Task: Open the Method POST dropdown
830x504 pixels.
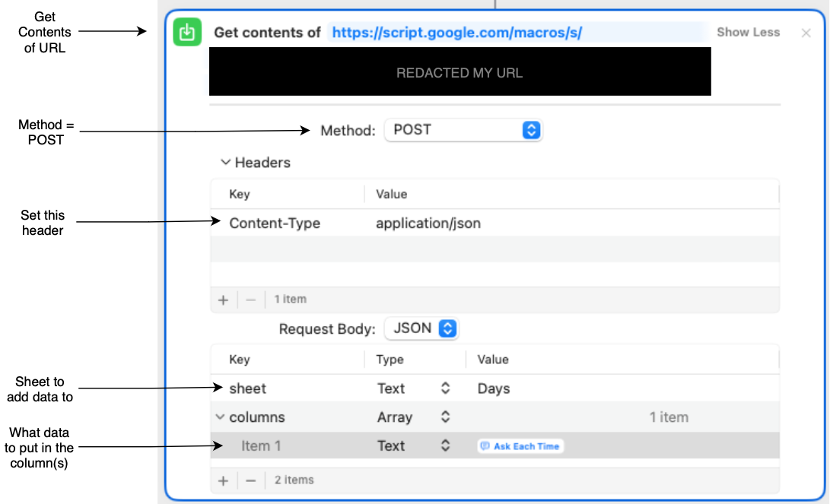Action: click(x=463, y=130)
